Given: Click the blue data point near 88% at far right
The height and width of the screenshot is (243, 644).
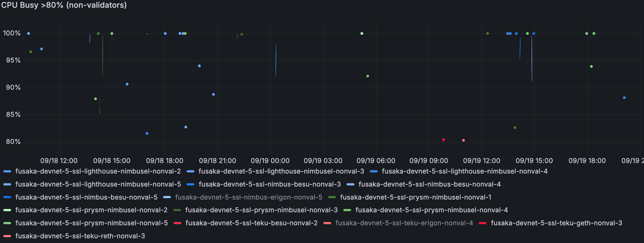Looking at the screenshot, I should [624, 98].
